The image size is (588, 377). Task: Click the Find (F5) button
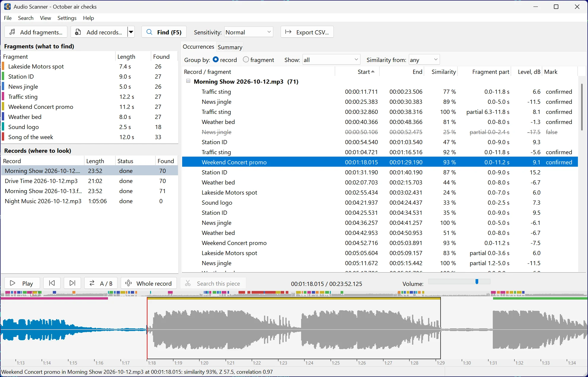[x=164, y=32]
